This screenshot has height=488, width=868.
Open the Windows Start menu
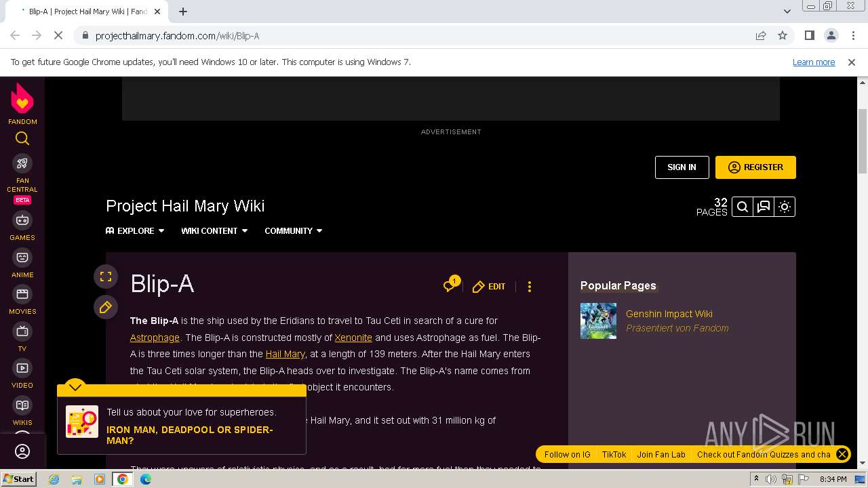pyautogui.click(x=19, y=479)
